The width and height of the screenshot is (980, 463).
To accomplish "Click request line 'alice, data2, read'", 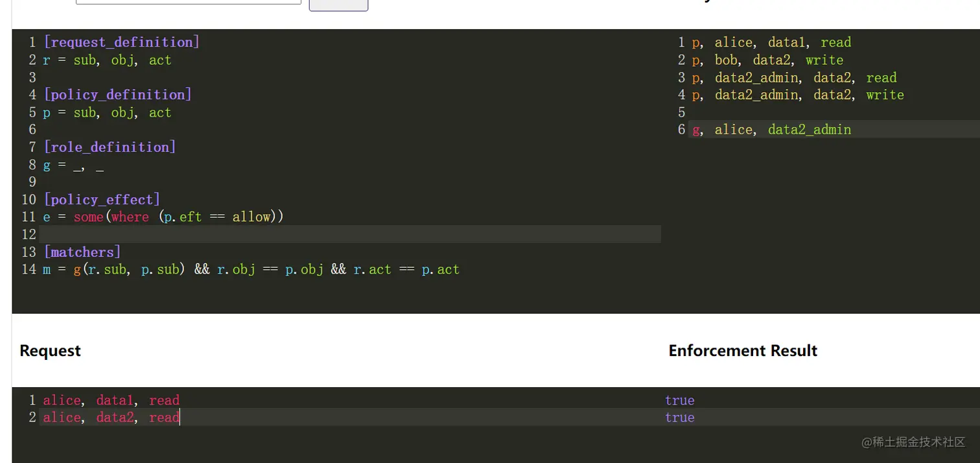I will click(111, 418).
